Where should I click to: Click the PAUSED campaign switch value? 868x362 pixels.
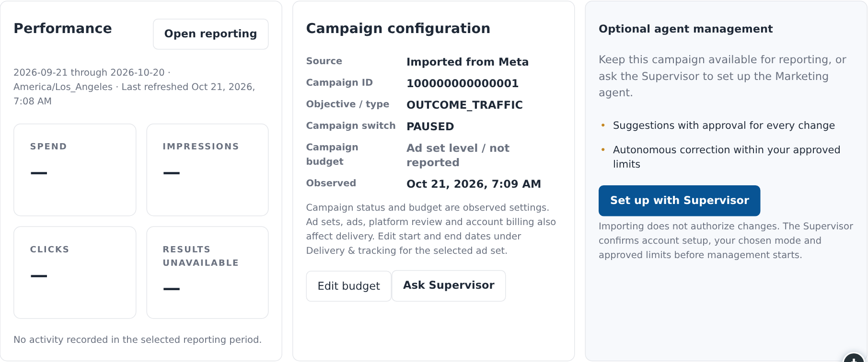430,126
